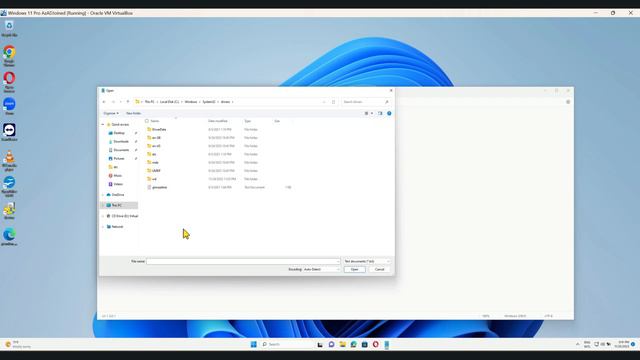The image size is (640, 360).
Task: Open Task View on the taskbar
Action: pyautogui.click(x=320, y=344)
